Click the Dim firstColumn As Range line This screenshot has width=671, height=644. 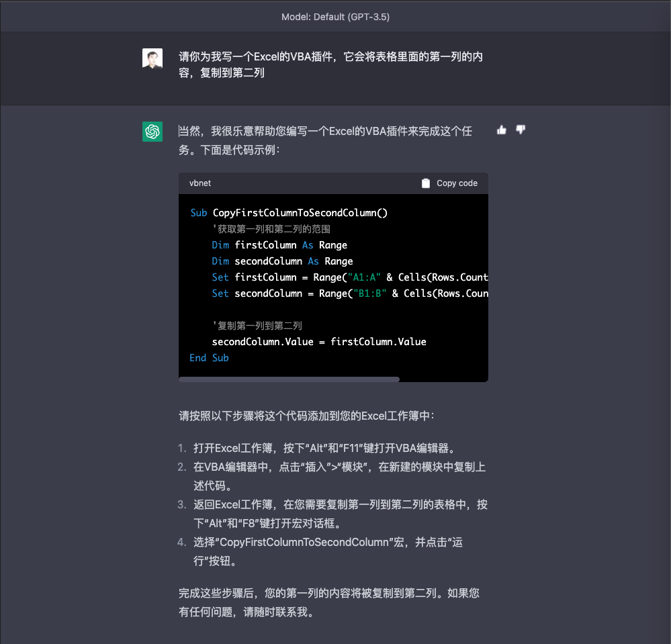(279, 245)
